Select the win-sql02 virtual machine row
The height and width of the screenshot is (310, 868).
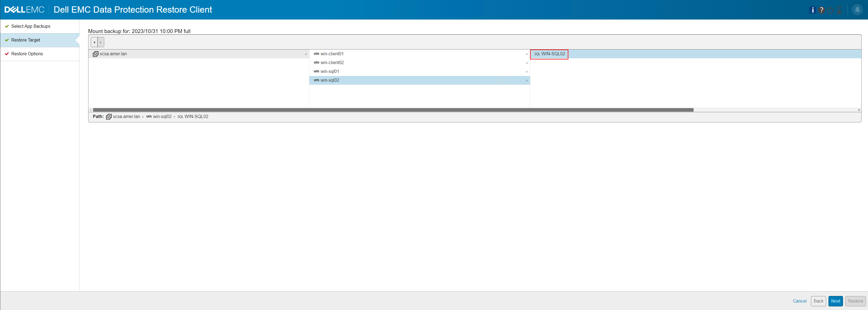330,80
